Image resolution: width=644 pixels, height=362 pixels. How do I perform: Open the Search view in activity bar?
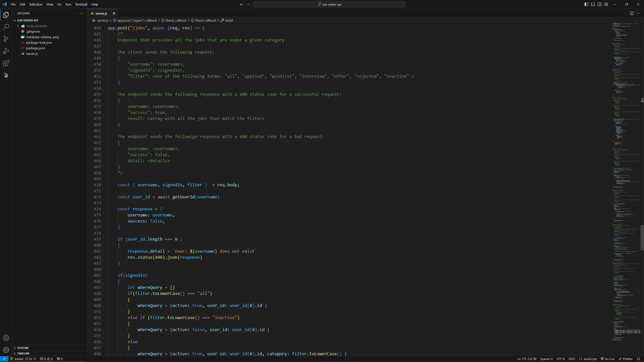6,27
